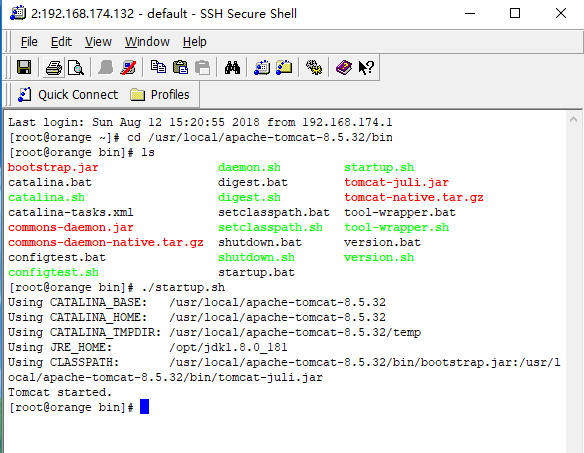Click the tomcat-native.tar.gz entry
Image resolution: width=584 pixels, height=453 pixels.
coord(413,197)
